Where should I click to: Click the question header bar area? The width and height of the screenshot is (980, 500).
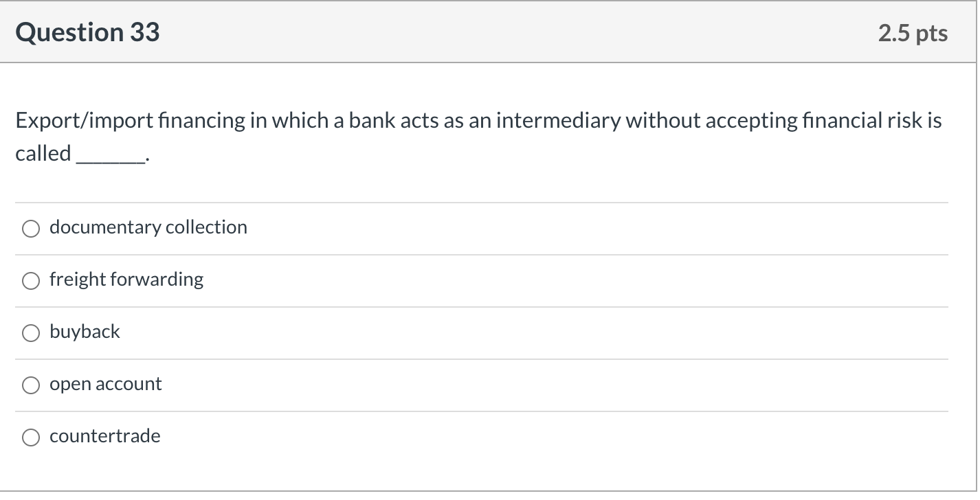pos(481,32)
